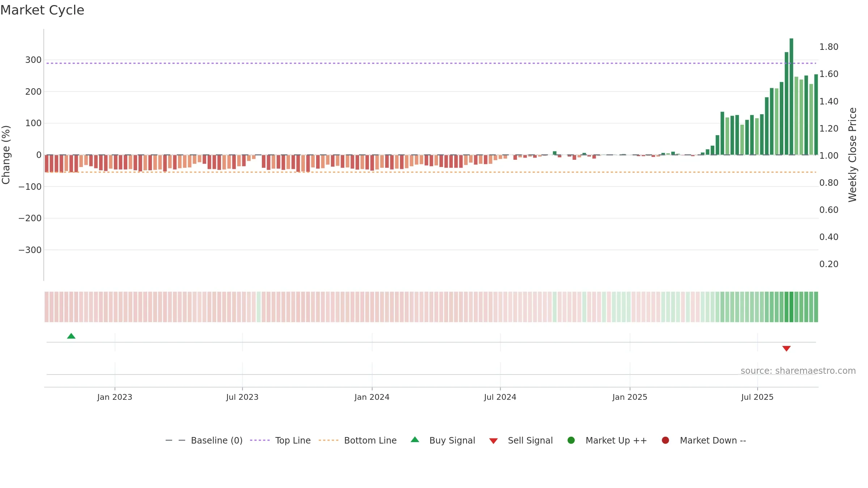
Task: Click the tallest green bar in the chart
Action: click(x=791, y=97)
